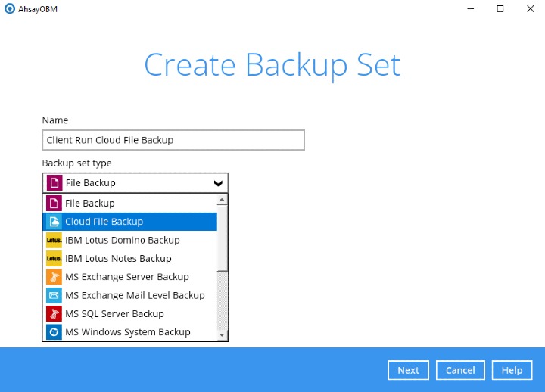Click the File Backup icon in list
This screenshot has width=545, height=392.
coord(53,203)
